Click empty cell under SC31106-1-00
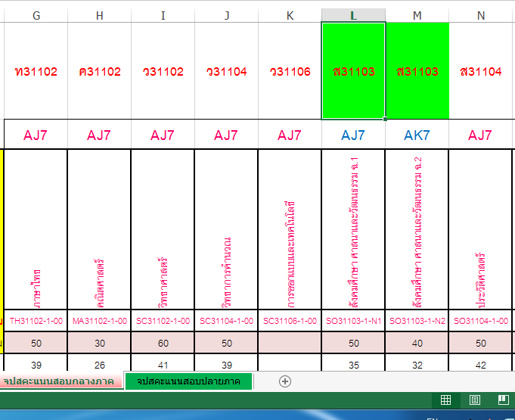 tap(290, 343)
